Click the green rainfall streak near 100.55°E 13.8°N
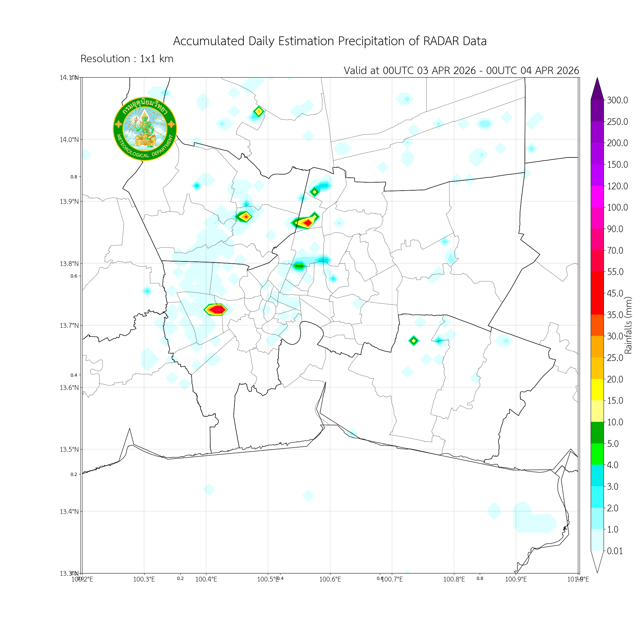This screenshot has width=644, height=644. 299,266
